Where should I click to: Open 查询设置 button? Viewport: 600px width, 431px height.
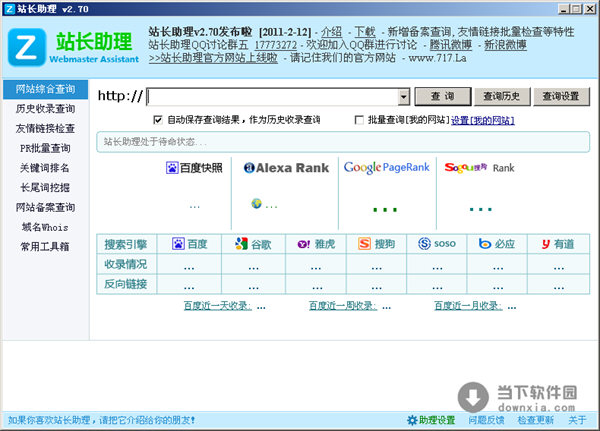click(x=561, y=96)
